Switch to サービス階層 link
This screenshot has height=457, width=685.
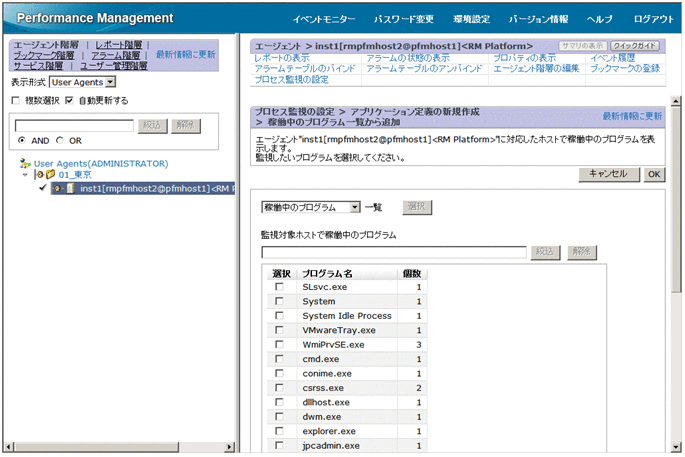click(38, 66)
